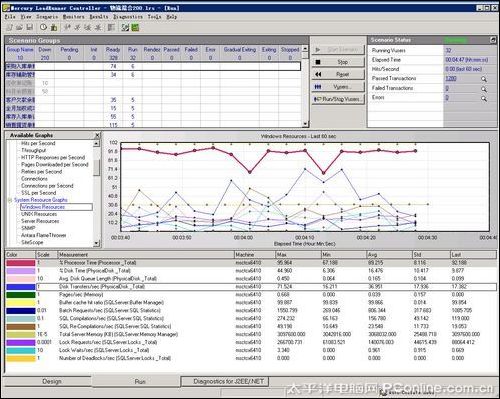Click green swatch for Pages/sec
Screen dimensions: 500x399
[21, 295]
